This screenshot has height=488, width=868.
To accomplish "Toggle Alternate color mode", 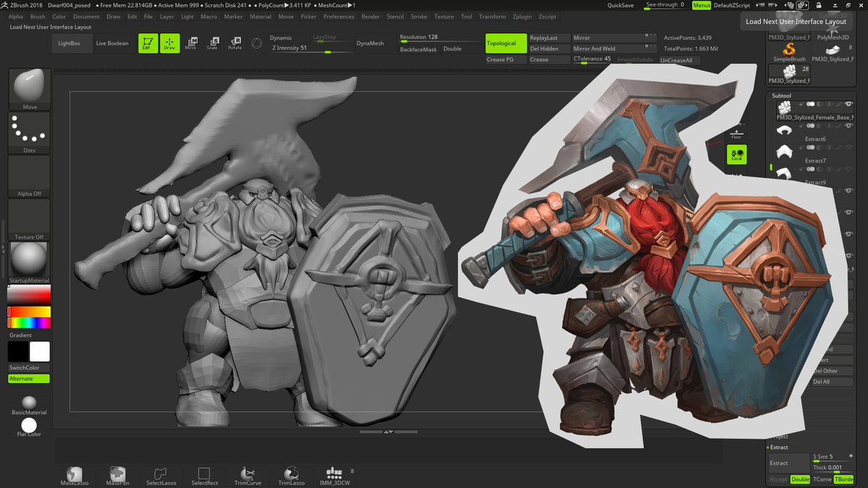I will [x=29, y=379].
